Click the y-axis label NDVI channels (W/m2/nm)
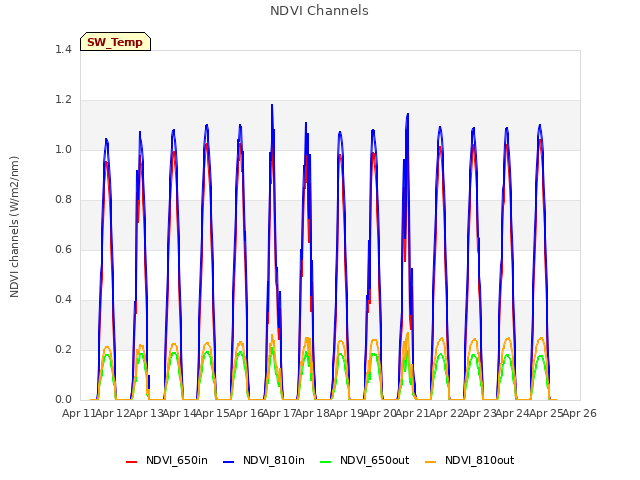The height and width of the screenshot is (480, 640). pos(14,227)
